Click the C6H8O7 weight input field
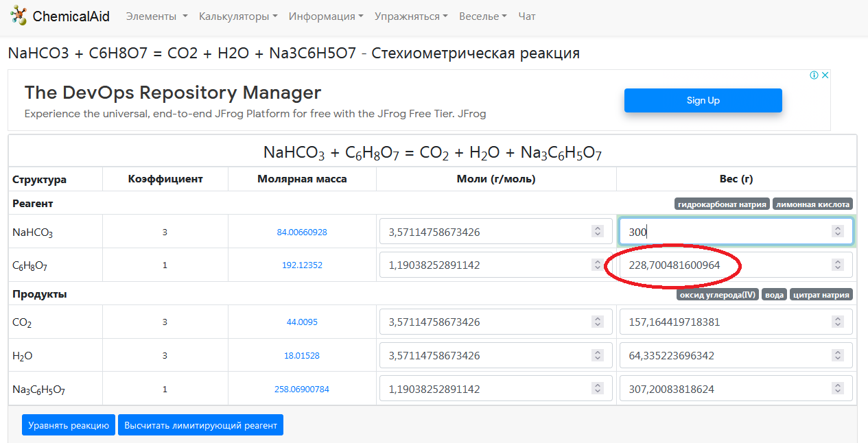The image size is (868, 443). click(x=736, y=265)
